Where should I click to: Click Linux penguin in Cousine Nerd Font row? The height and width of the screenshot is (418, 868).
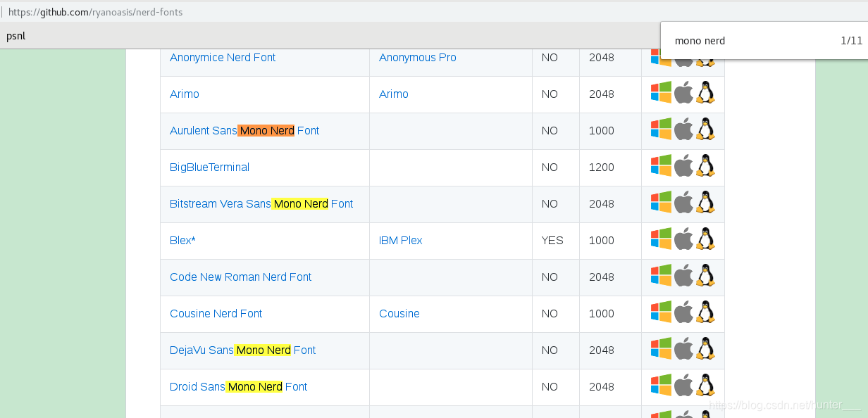tap(705, 312)
